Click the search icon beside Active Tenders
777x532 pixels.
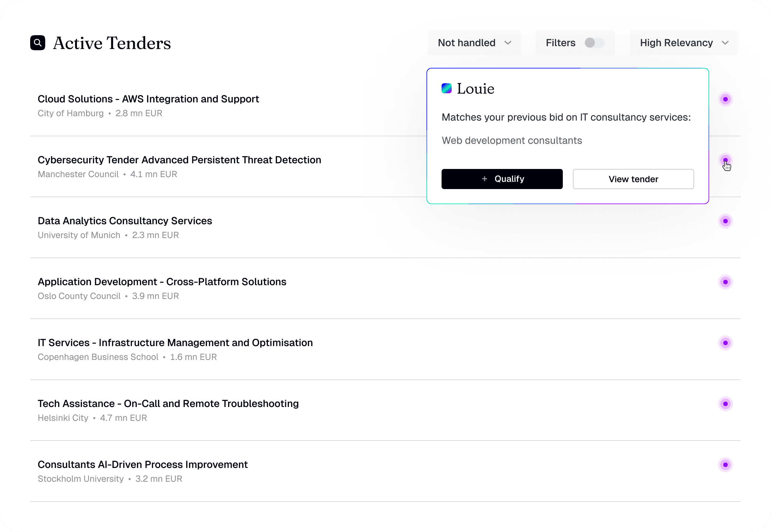coord(37,43)
